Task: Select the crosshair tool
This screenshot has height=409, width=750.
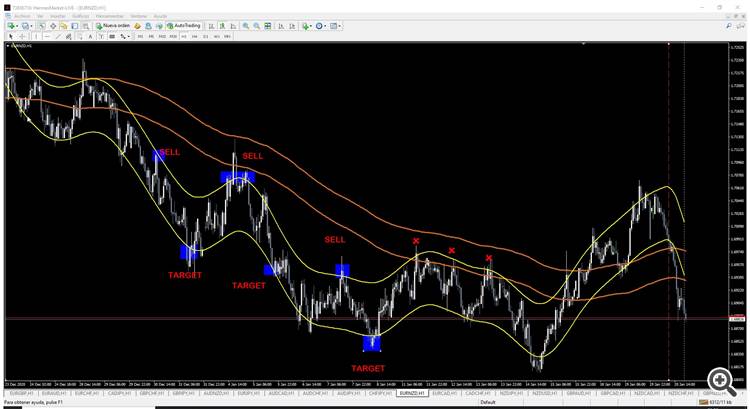Action: click(x=22, y=36)
